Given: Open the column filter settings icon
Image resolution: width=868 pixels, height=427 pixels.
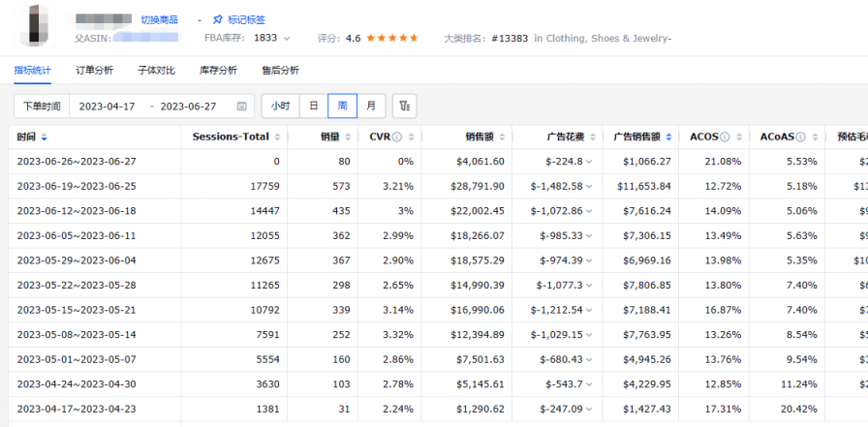Looking at the screenshot, I should click(404, 106).
